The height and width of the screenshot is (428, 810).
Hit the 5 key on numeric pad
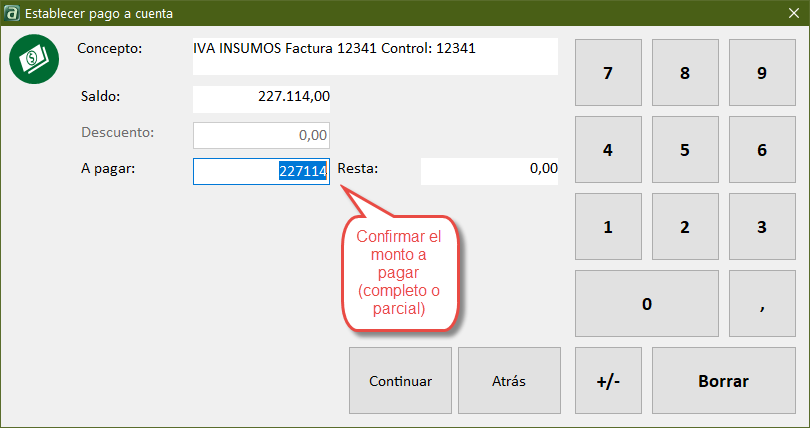(x=685, y=150)
